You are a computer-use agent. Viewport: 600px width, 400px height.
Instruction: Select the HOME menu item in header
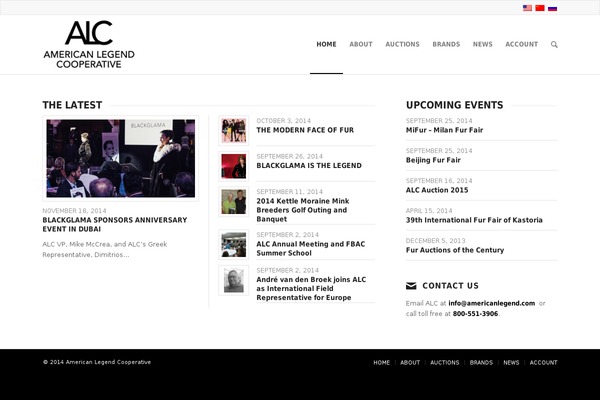tap(326, 44)
